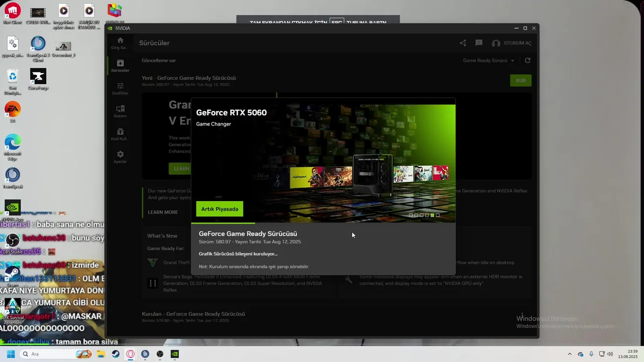This screenshot has width=644, height=362.
Task: Open CYBER-YAYI video file on desktop
Action: tap(38, 15)
